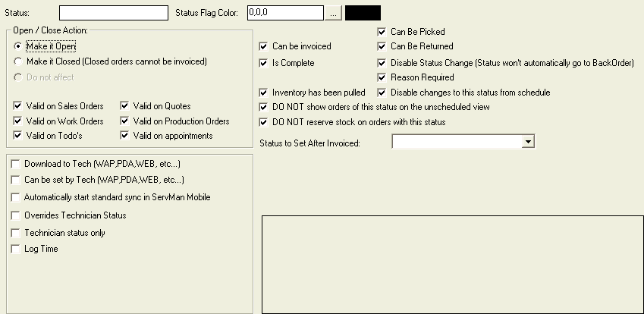Click the black status flag color swatch

click(363, 13)
